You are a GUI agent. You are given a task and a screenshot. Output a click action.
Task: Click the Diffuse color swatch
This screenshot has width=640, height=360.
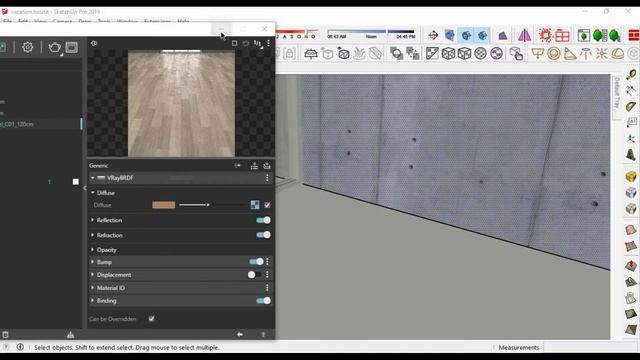click(164, 205)
